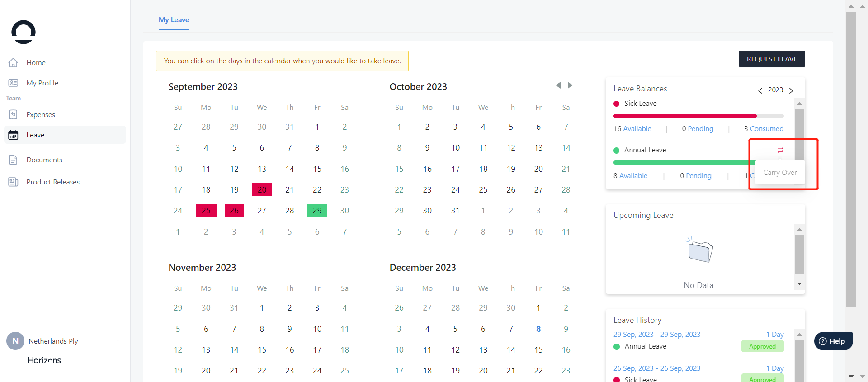Click the Sick Leave red progress bar
The image size is (868, 382).
[684, 116]
